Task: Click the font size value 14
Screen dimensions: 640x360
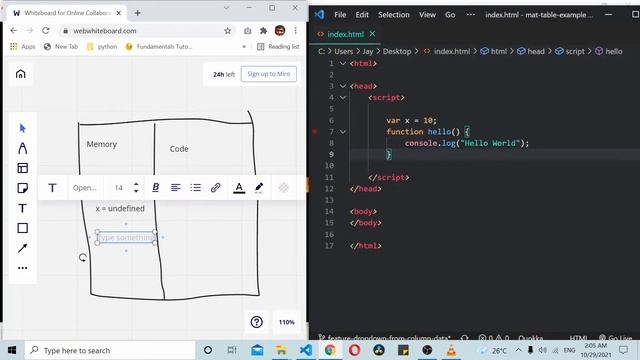Action: point(119,188)
